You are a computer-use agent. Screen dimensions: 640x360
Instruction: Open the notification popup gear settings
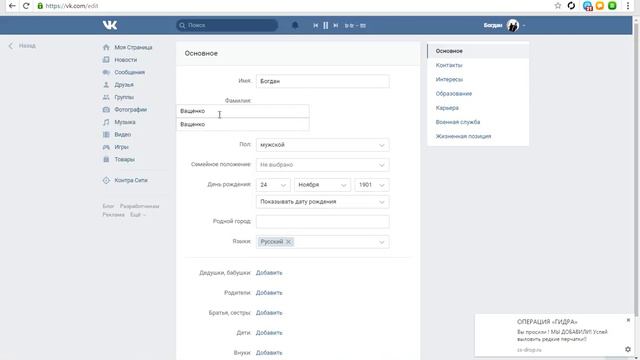point(628,349)
